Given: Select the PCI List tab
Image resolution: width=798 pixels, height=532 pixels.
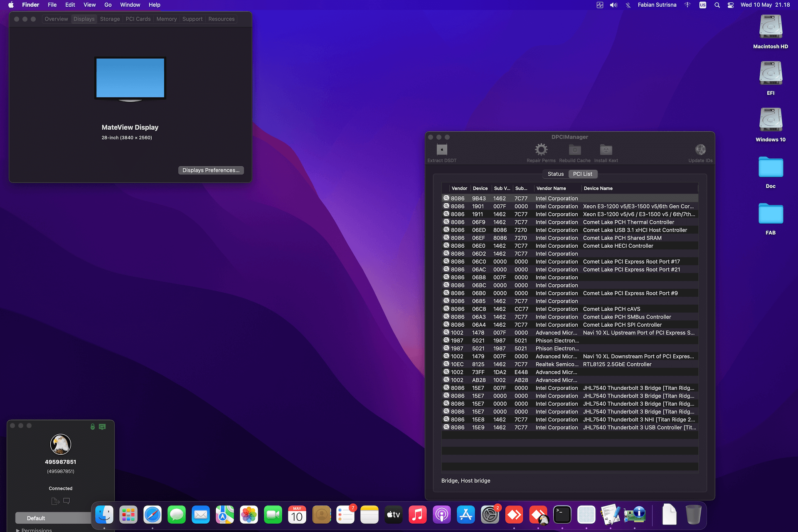Looking at the screenshot, I should point(583,174).
